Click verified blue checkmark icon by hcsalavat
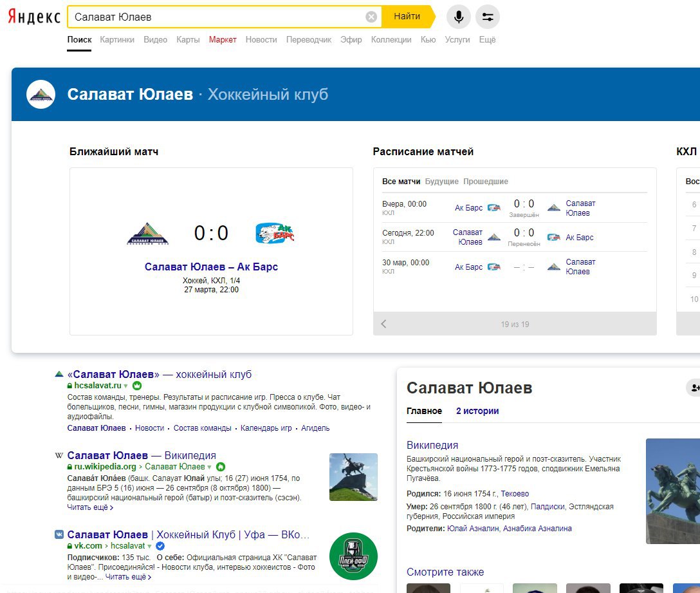The width and height of the screenshot is (700, 593). (x=160, y=545)
